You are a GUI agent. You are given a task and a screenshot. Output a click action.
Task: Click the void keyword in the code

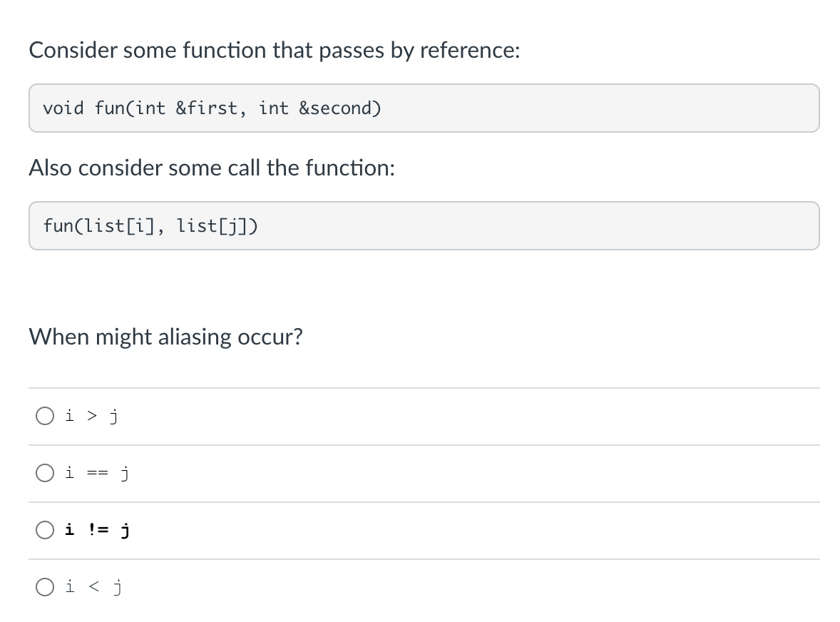[x=64, y=108]
